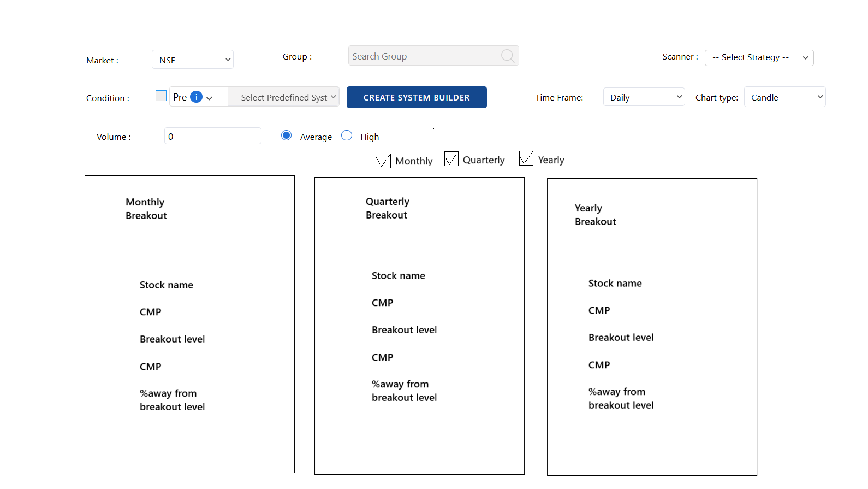
Task: Click the Yearly Breakout panel heading
Action: 596,215
